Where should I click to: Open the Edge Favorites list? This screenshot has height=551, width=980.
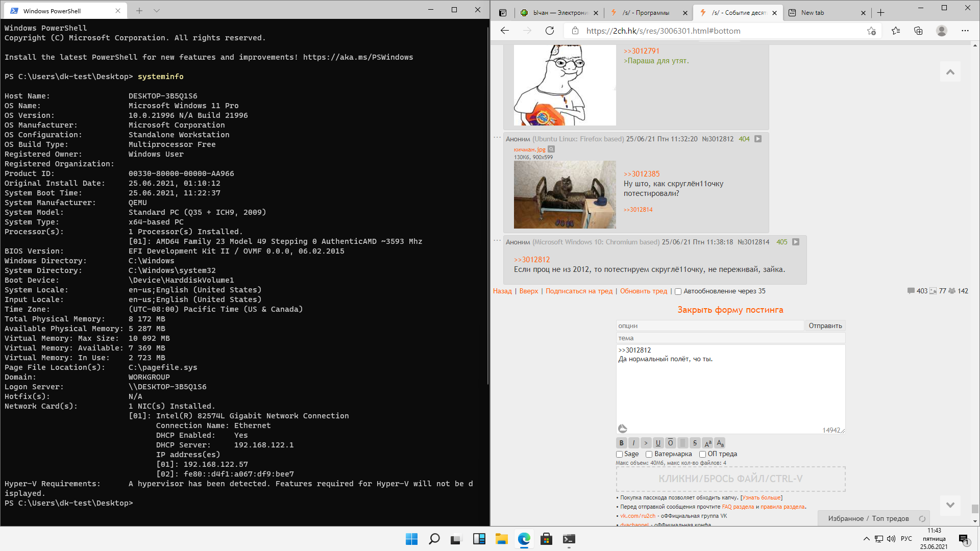896,31
